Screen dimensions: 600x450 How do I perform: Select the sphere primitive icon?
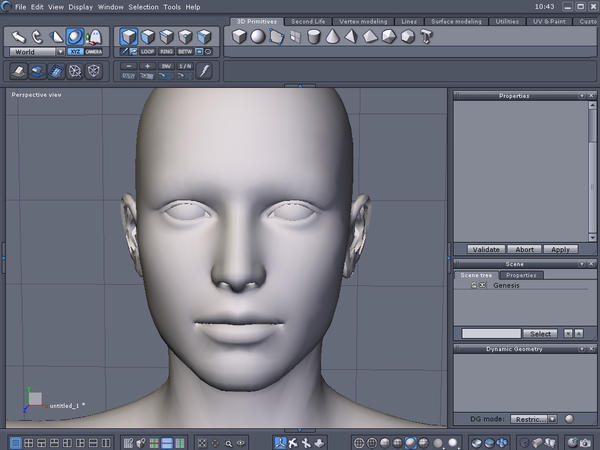pyautogui.click(x=257, y=37)
